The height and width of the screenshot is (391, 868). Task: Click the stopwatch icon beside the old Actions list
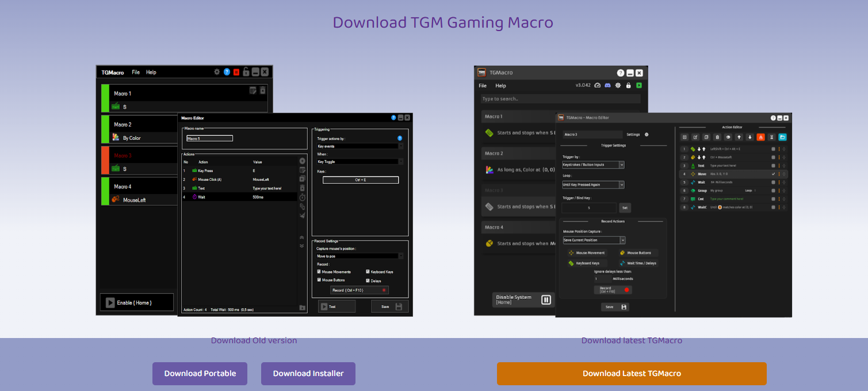(x=303, y=197)
